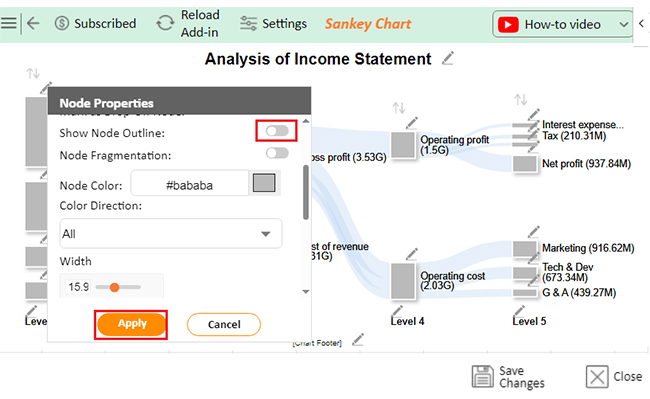Edit the Interest expense node pencil
Viewport: 650px width, 399px height.
[x=534, y=115]
